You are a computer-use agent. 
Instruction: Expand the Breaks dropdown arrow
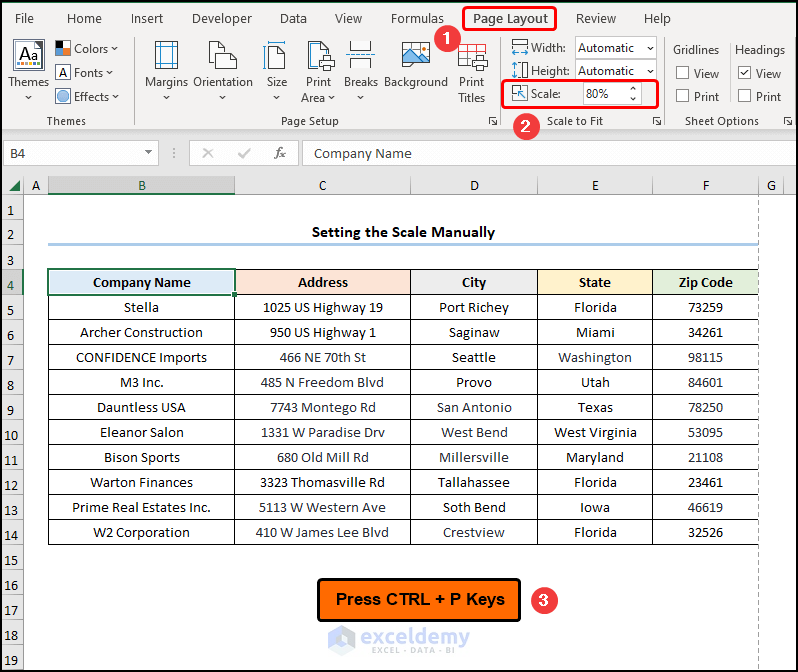tap(360, 97)
